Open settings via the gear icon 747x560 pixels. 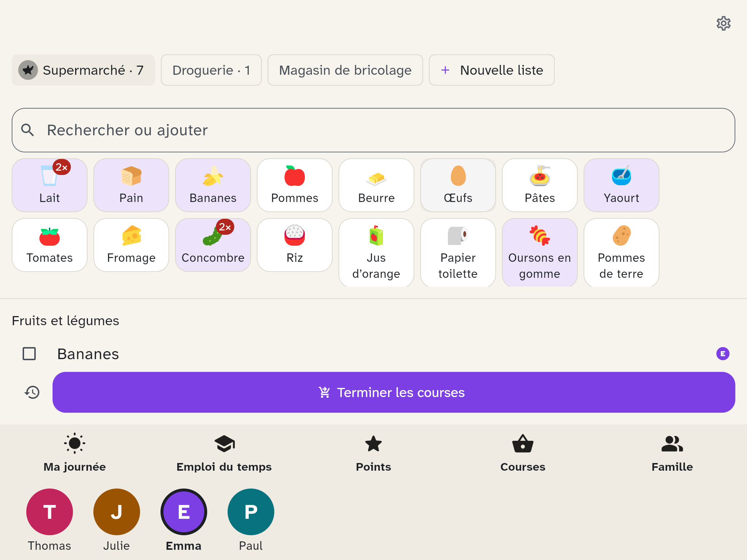coord(723,23)
